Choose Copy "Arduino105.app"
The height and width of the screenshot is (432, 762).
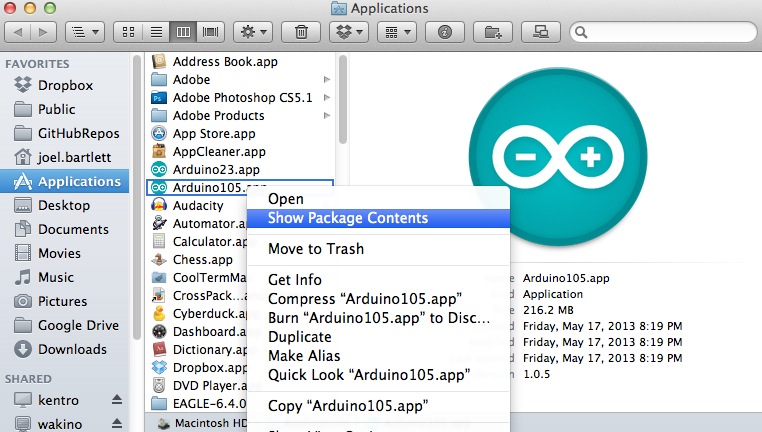coord(379,406)
